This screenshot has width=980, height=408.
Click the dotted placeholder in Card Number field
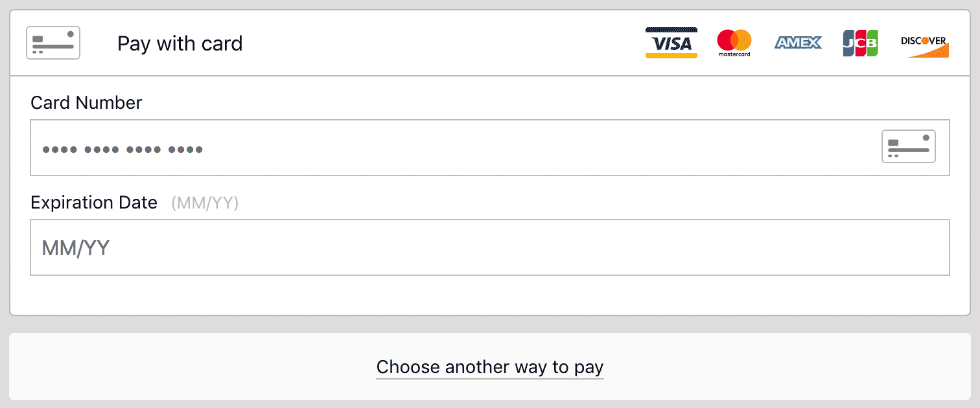click(122, 150)
